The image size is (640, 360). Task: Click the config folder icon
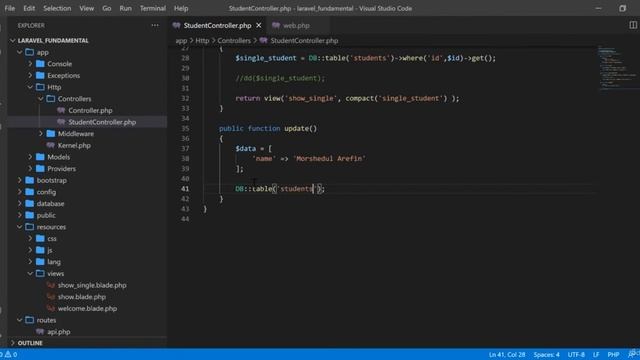coord(29,192)
